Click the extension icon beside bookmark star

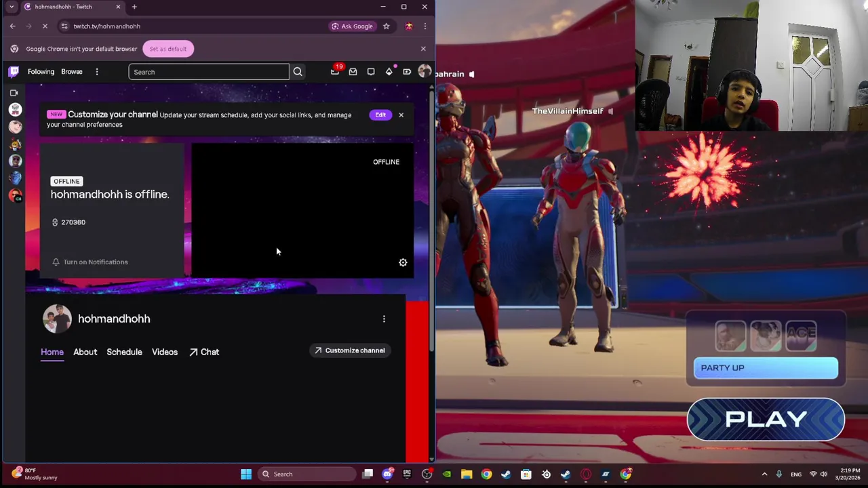tap(409, 26)
